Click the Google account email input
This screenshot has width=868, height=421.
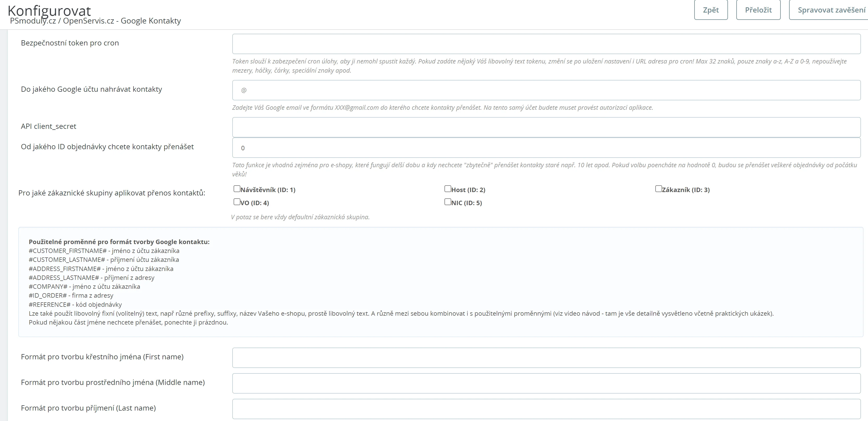click(x=546, y=90)
